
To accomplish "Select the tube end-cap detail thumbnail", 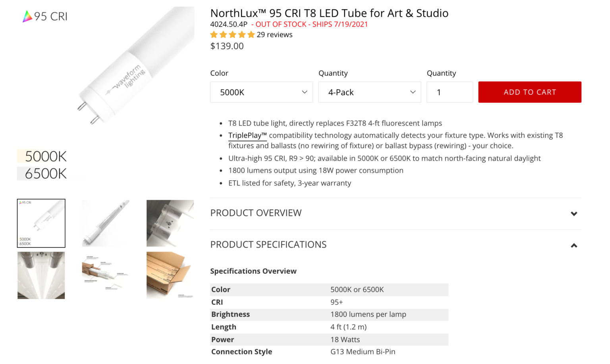I will tap(170, 223).
